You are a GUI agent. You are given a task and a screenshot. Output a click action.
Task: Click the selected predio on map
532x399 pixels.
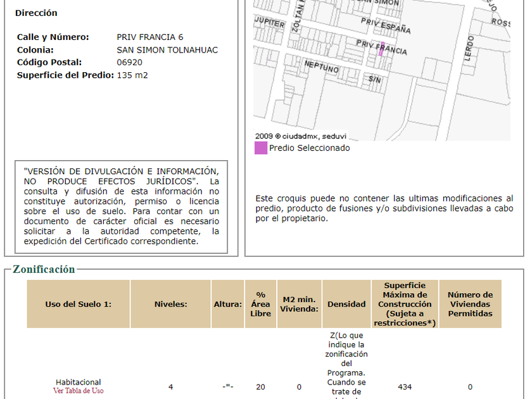coord(382,49)
